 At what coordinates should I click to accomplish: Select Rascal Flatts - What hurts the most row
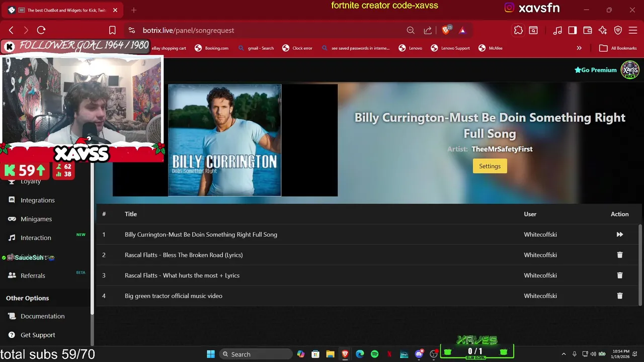click(x=367, y=276)
